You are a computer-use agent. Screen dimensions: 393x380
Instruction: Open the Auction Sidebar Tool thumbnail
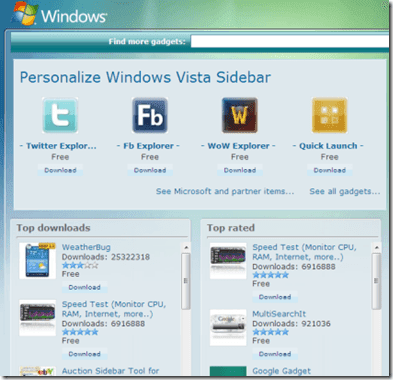tap(37, 371)
